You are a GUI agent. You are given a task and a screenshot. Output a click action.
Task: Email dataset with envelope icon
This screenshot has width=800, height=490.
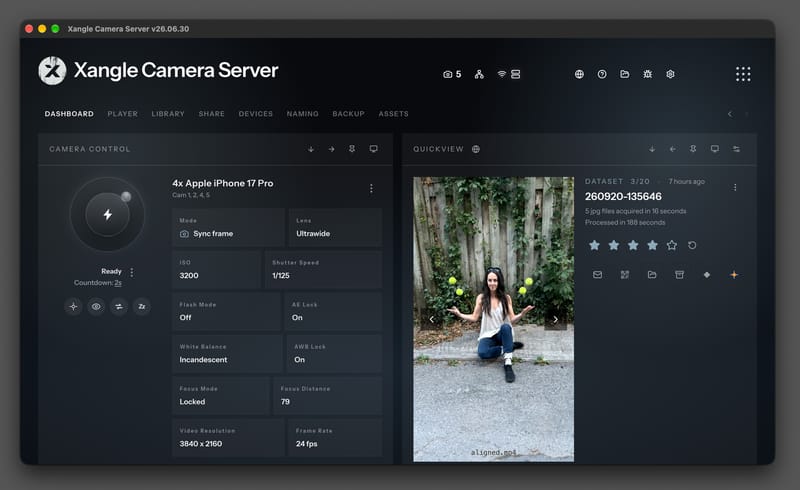(x=597, y=275)
